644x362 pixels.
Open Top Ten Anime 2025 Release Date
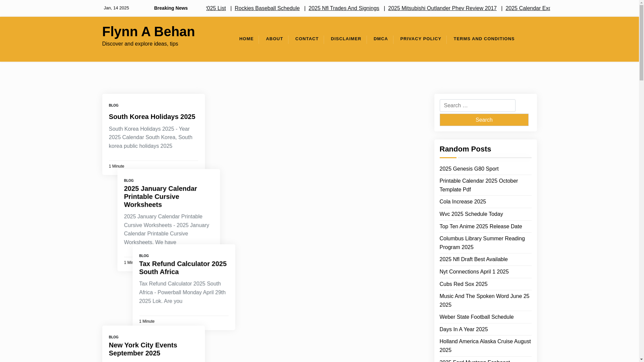tap(481, 227)
